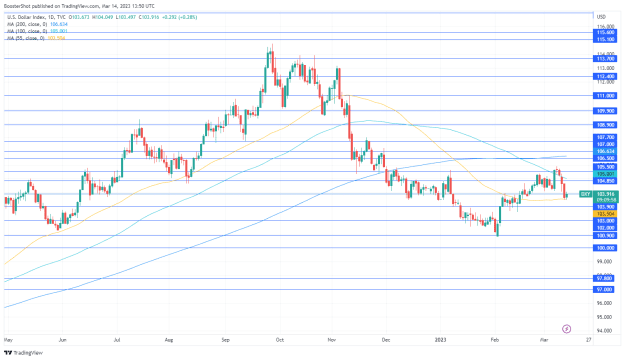The image size is (625, 360).
Task: Click the 106.500 price level label
Action: pos(605,158)
